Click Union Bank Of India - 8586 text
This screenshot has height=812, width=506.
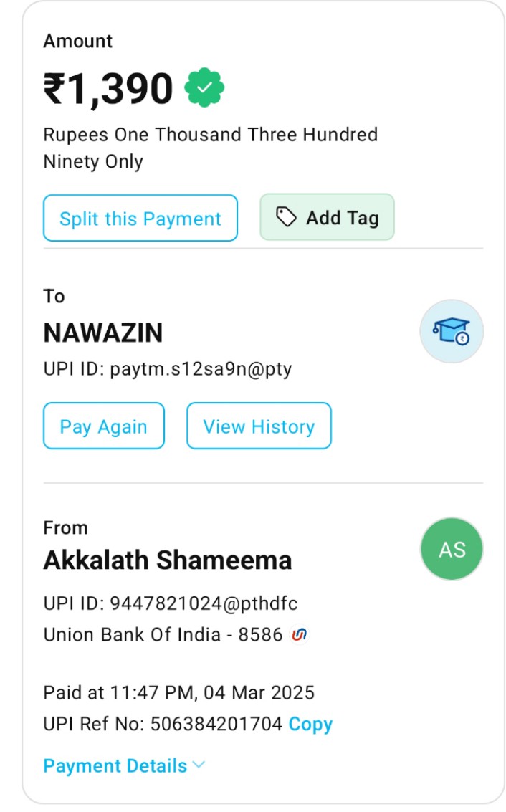click(163, 634)
